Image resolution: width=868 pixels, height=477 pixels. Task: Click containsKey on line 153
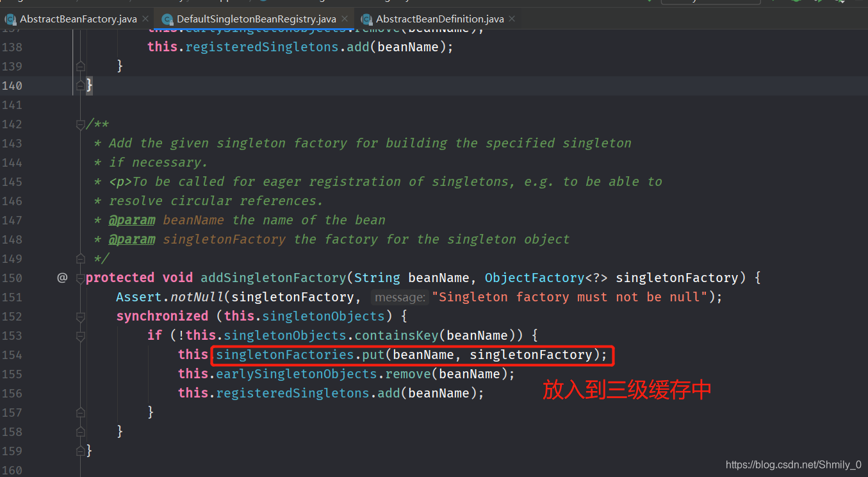pos(397,335)
